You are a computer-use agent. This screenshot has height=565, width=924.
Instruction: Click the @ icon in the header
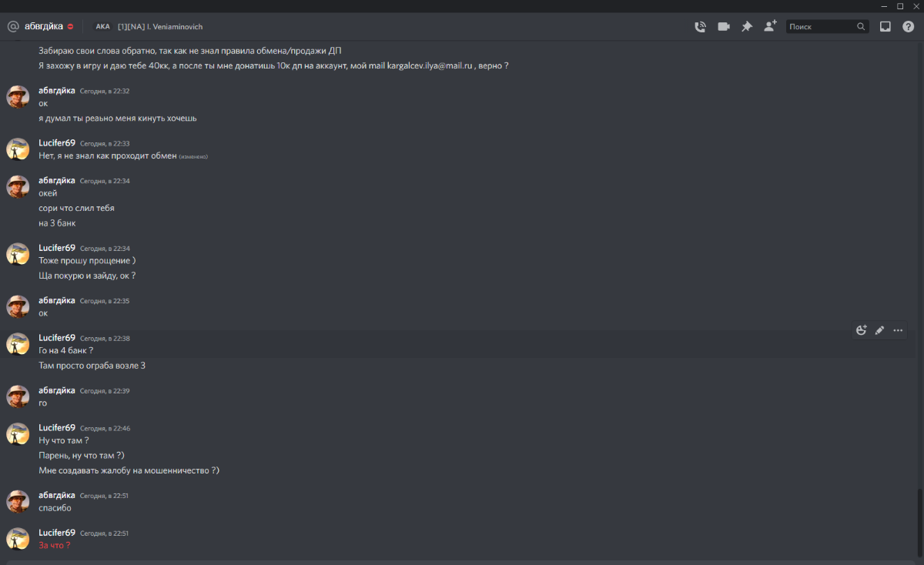tap(13, 26)
